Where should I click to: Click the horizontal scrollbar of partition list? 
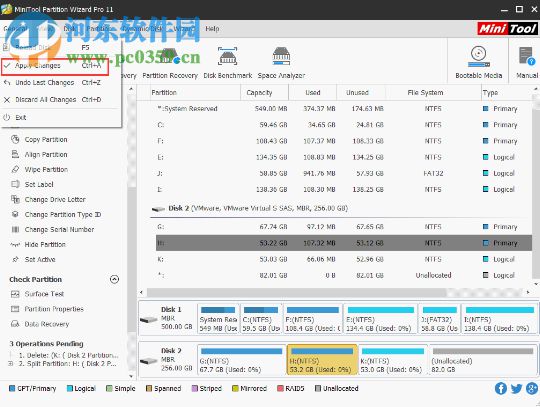point(297,293)
